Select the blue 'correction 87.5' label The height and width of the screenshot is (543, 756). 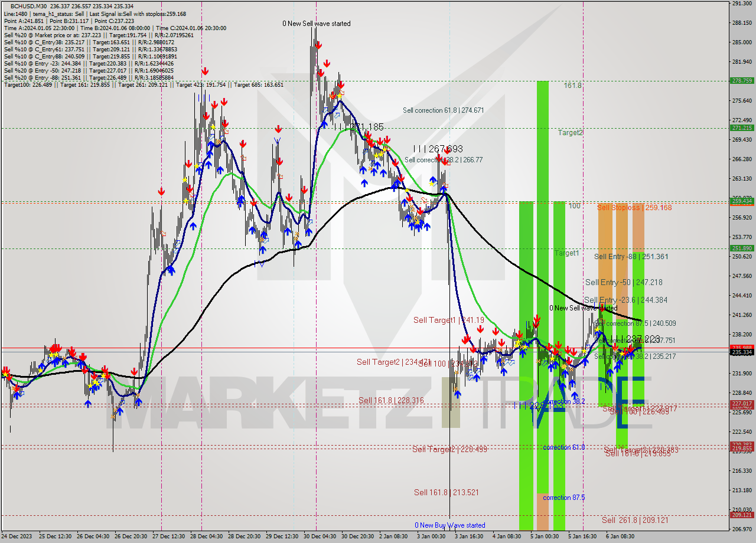tap(564, 498)
